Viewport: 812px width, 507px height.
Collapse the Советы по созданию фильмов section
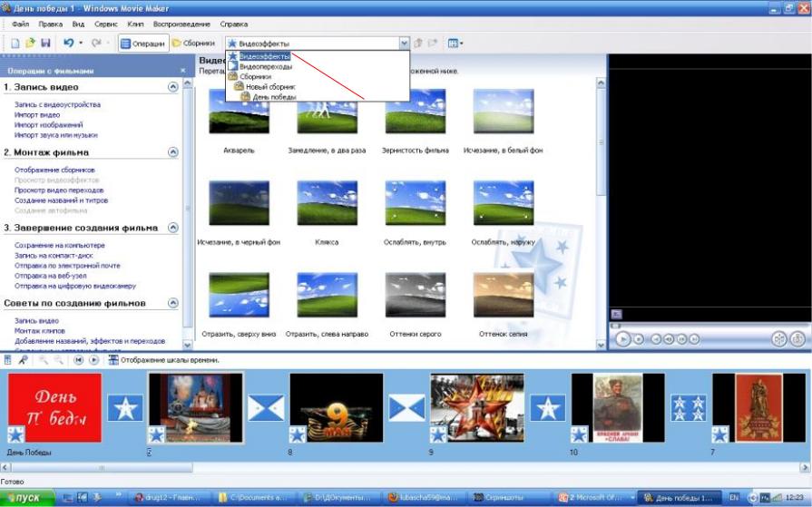click(173, 303)
